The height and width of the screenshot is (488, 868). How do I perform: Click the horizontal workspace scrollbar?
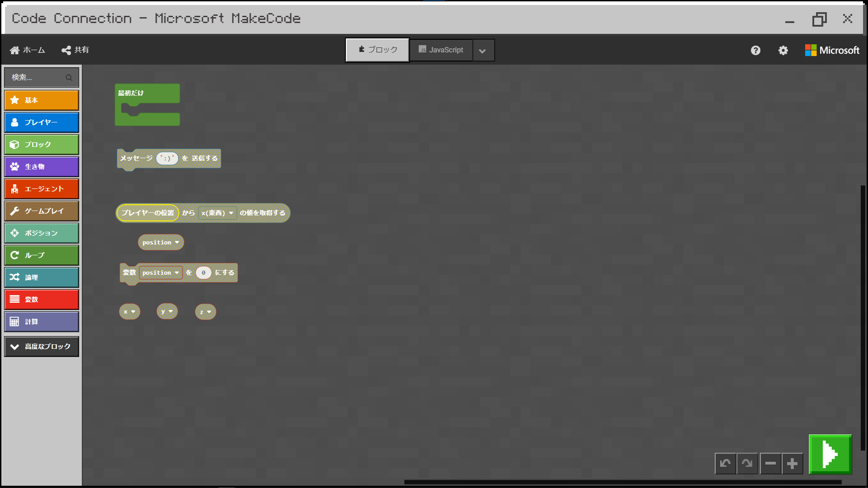(623, 482)
